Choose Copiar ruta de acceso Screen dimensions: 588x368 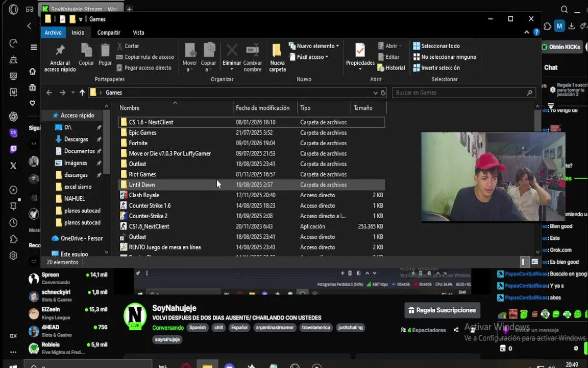coord(145,57)
